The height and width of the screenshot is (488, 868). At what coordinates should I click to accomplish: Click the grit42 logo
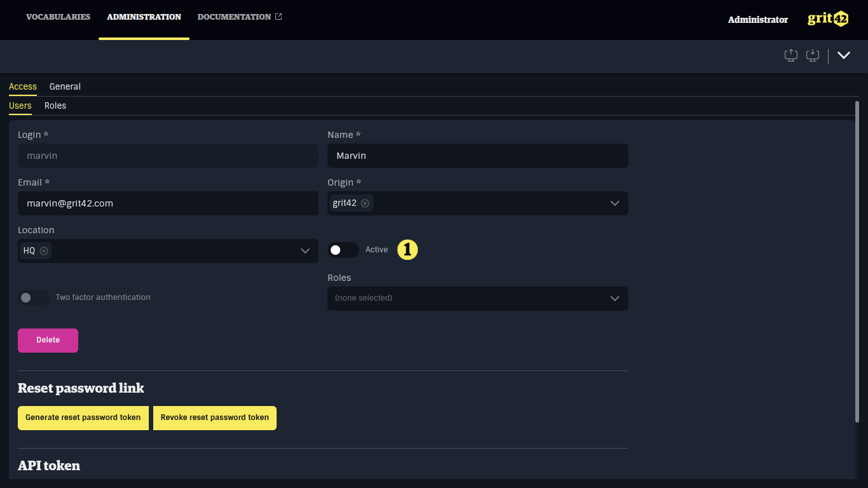pyautogui.click(x=827, y=18)
